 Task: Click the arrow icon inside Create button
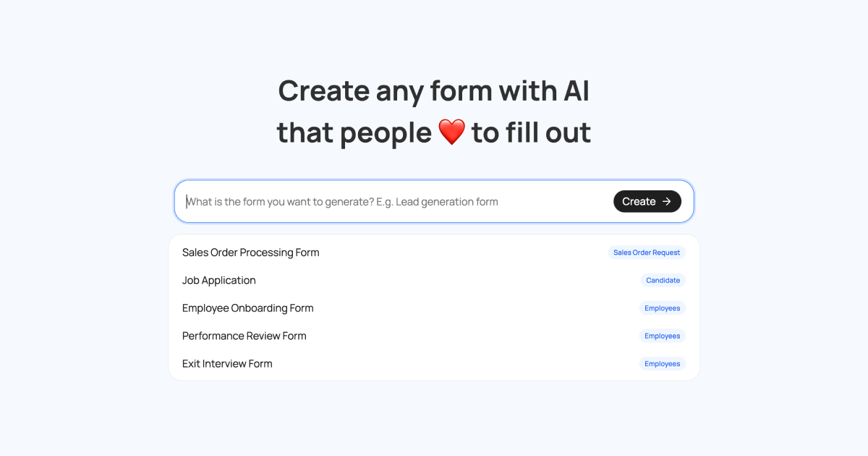[667, 201]
